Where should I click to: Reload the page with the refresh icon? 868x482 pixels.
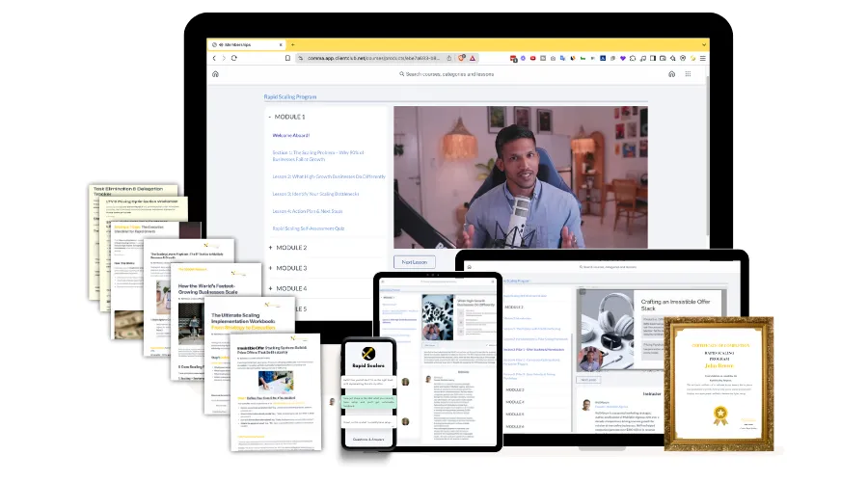234,58
